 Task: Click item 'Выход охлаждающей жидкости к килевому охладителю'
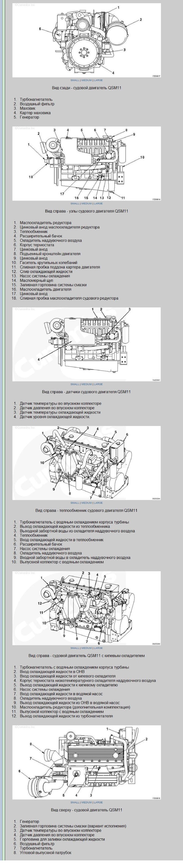pyautogui.click(x=69, y=685)
